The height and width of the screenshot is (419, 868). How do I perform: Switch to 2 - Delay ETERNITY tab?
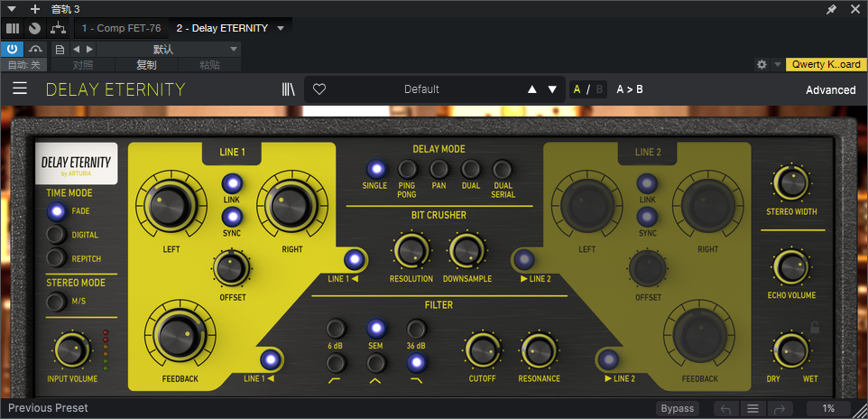(222, 28)
